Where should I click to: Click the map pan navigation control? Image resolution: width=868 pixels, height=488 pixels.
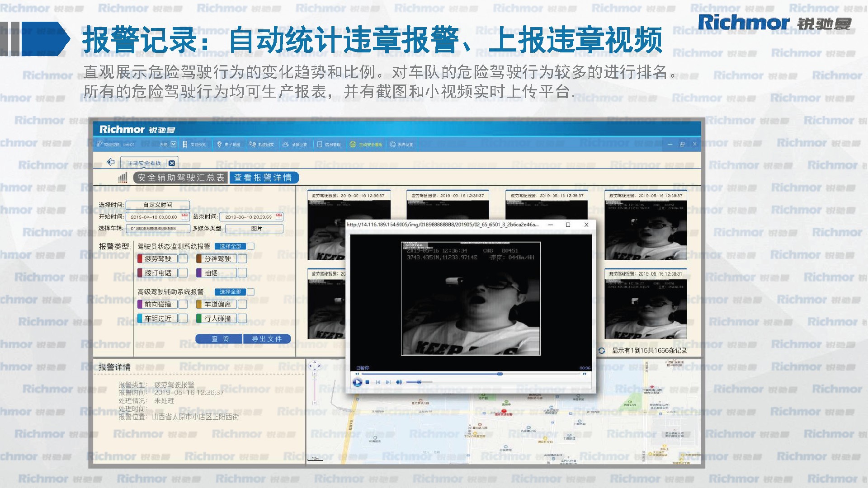pos(314,366)
